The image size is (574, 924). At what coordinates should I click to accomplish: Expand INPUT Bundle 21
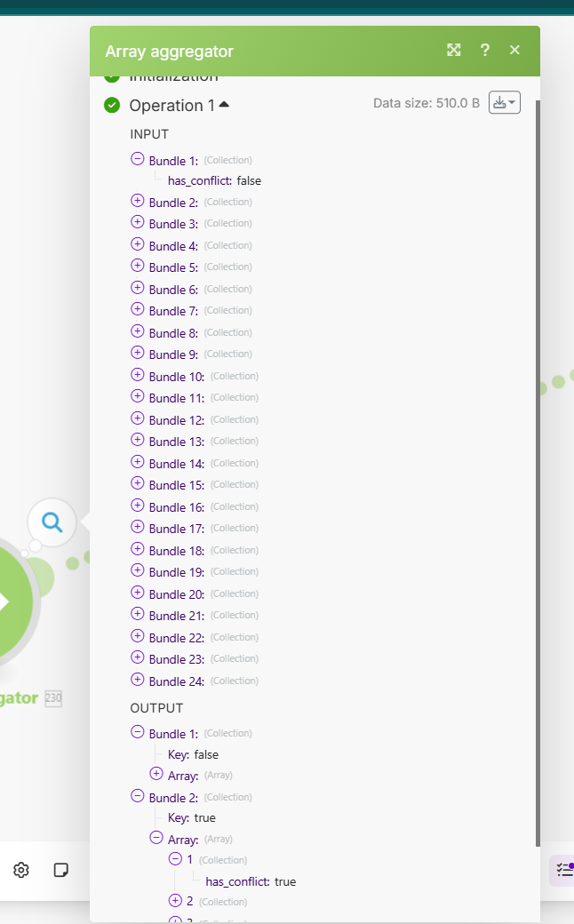[x=138, y=614]
